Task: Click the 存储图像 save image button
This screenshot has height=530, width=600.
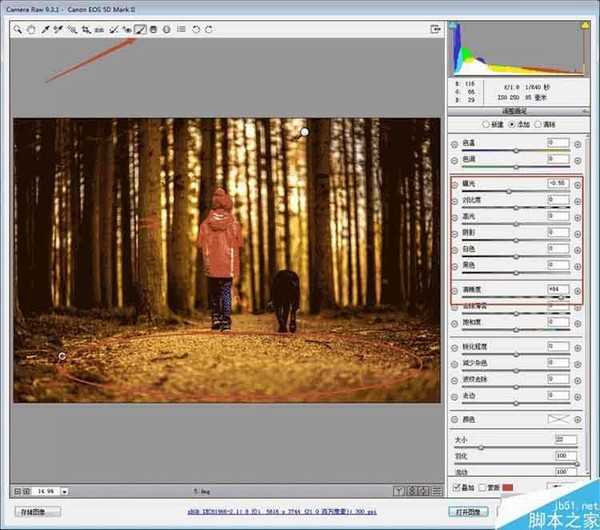Action: pyautogui.click(x=40, y=511)
